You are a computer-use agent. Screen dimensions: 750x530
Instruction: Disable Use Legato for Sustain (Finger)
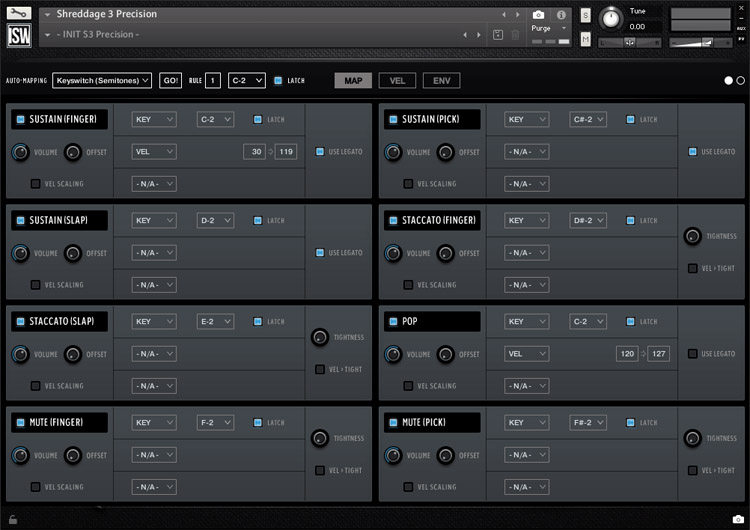pyautogui.click(x=320, y=152)
